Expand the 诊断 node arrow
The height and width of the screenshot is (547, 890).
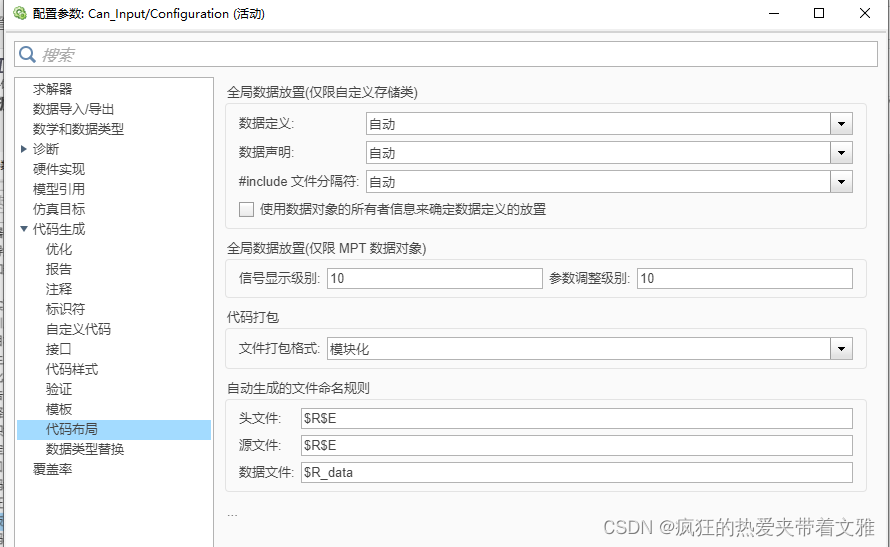[x=24, y=149]
